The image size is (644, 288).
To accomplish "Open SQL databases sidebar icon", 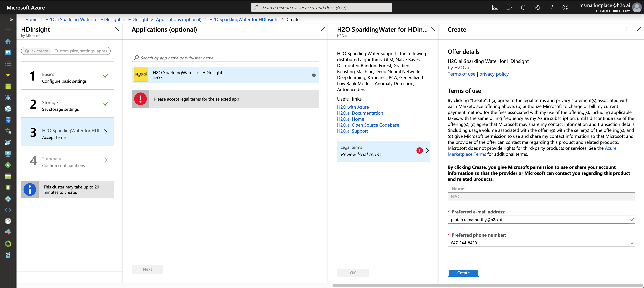I will click(8, 120).
